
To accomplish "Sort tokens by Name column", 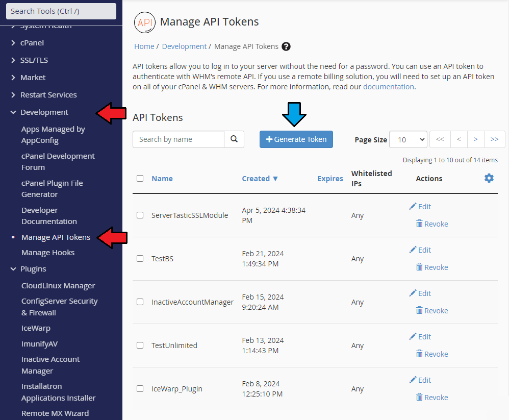I will (162, 179).
